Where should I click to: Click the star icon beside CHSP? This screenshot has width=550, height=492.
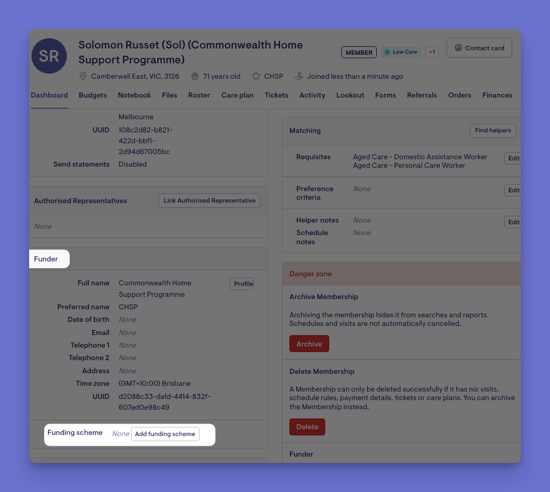[256, 76]
